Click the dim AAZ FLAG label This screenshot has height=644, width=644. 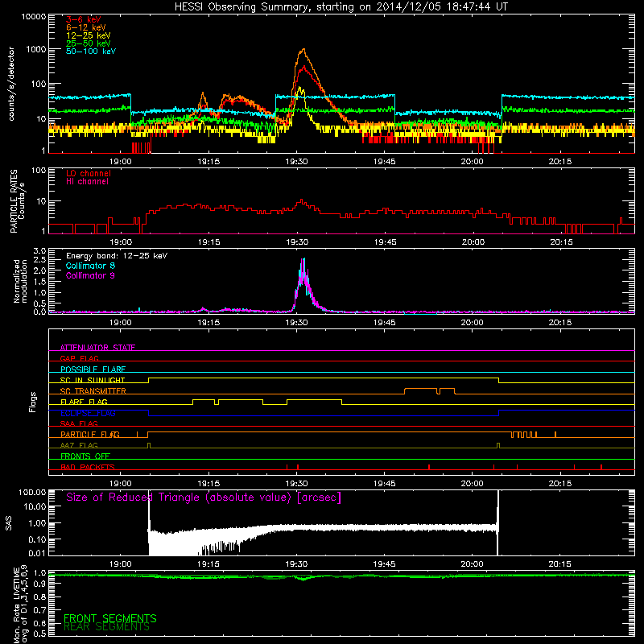click(79, 445)
